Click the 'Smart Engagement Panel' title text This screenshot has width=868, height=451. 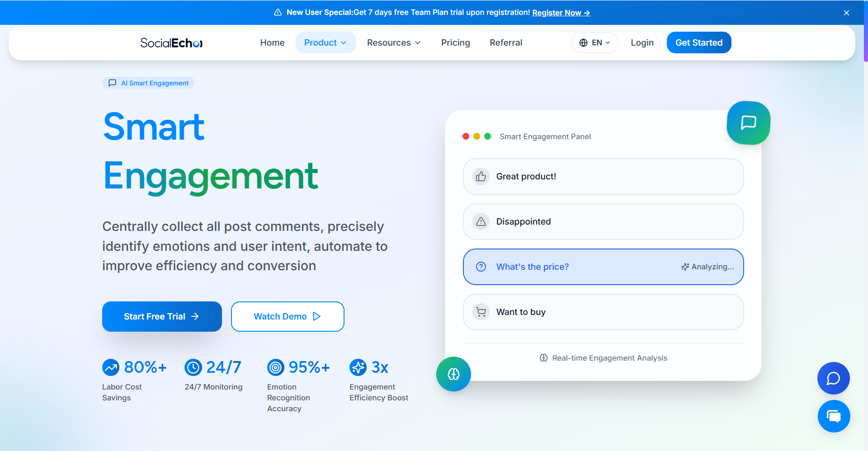click(x=545, y=136)
